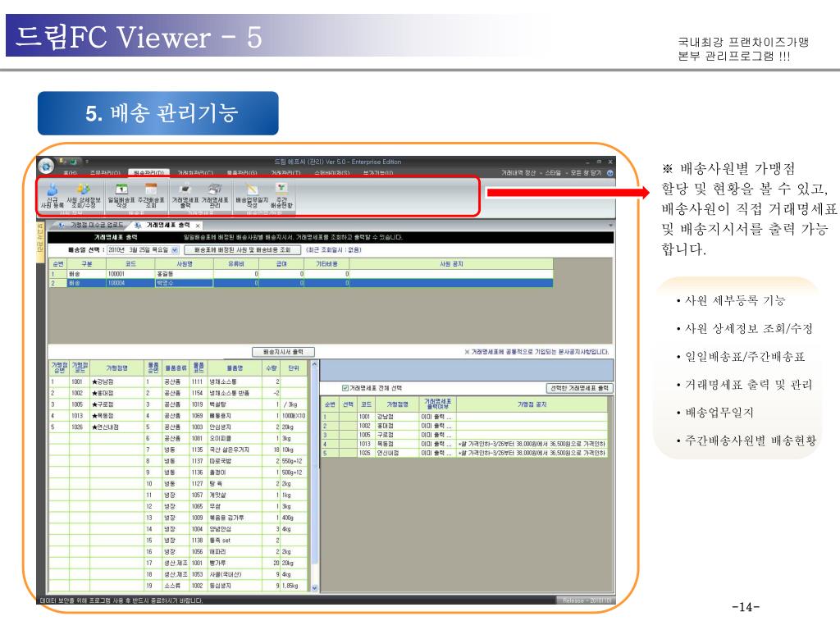Click the blue 본사공지 text area
The image size is (840, 630).
pyautogui.click(x=466, y=370)
